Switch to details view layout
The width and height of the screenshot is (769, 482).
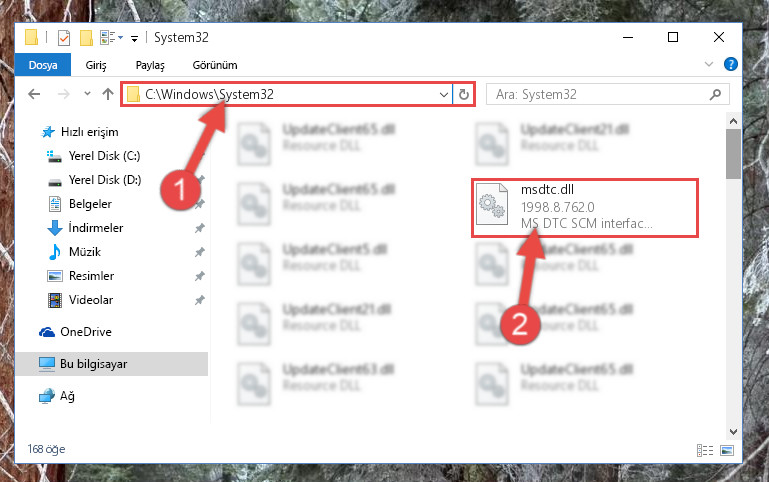click(705, 450)
